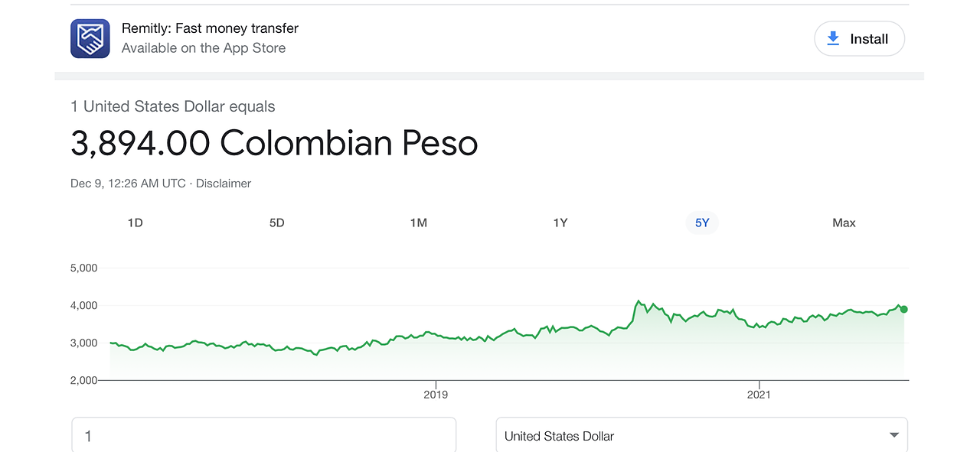Screen dimensions: 980x452
Task: Click the green endpoint dot on chart
Action: pos(904,309)
